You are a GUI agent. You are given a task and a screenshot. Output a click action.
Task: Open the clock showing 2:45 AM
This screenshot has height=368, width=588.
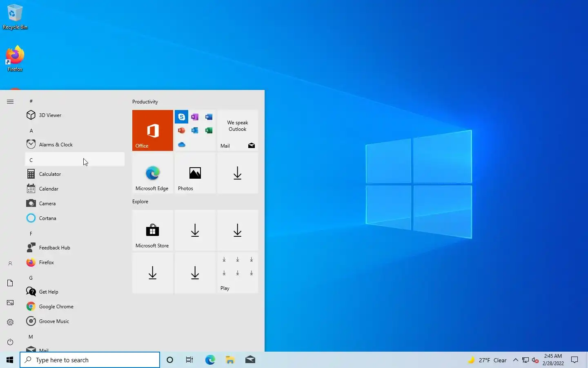tap(553, 360)
